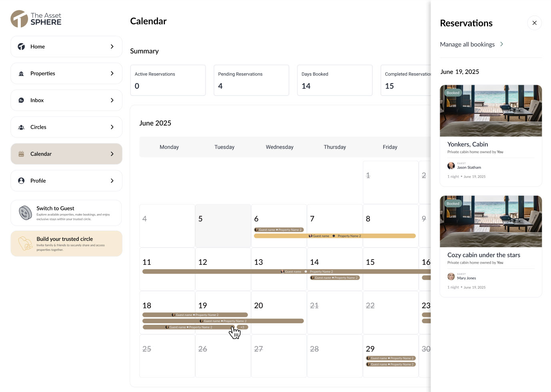
Task: Click the Circles people icon
Action: [x=21, y=127]
